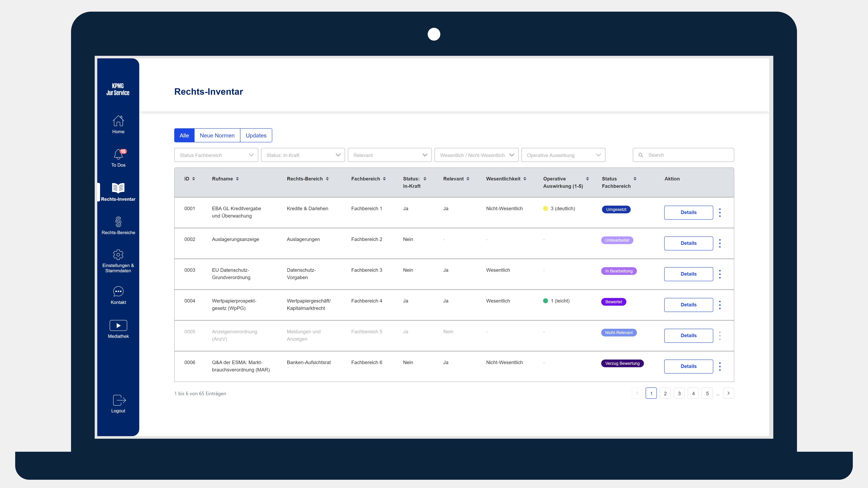This screenshot has height=488, width=868.
Task: Sort by Rechts-Bereich column arrows
Action: click(327, 179)
